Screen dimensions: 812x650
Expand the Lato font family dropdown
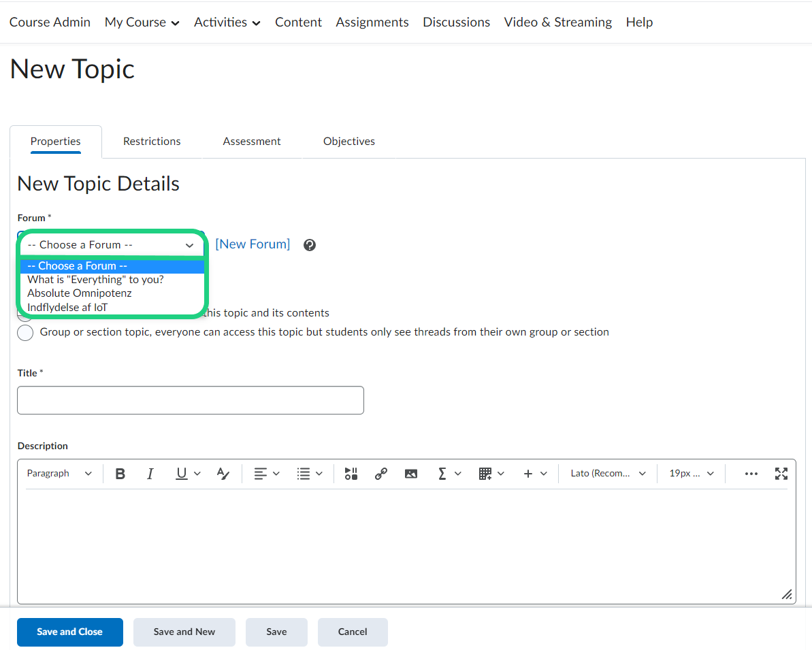point(608,474)
